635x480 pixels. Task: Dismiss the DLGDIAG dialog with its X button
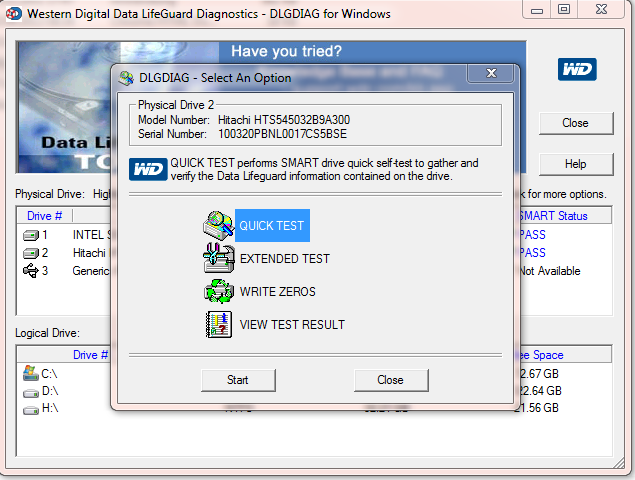(491, 73)
